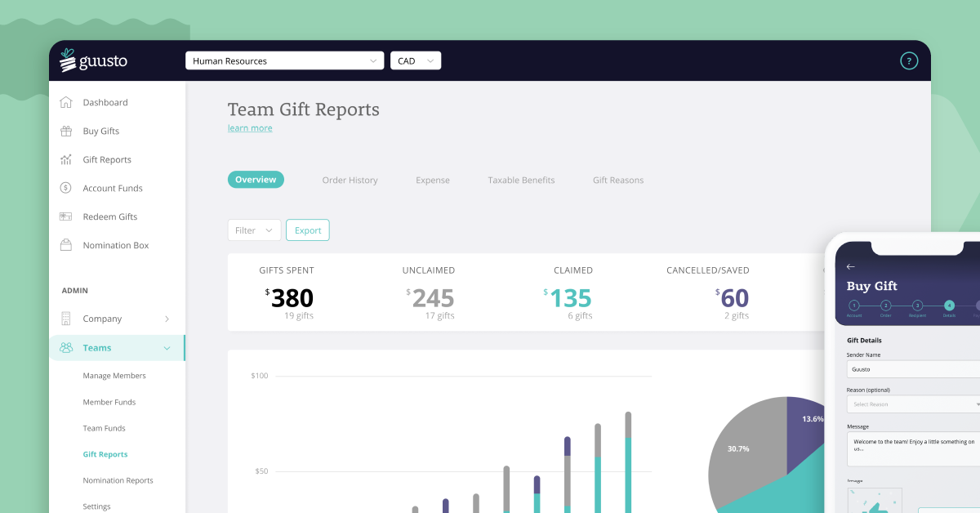Click the Sender Name field on phone
This screenshot has height=513, width=980.
coord(914,369)
